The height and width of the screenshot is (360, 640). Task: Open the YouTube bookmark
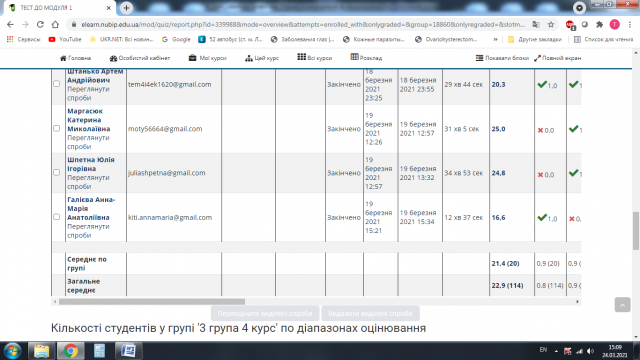pyautogui.click(x=65, y=39)
